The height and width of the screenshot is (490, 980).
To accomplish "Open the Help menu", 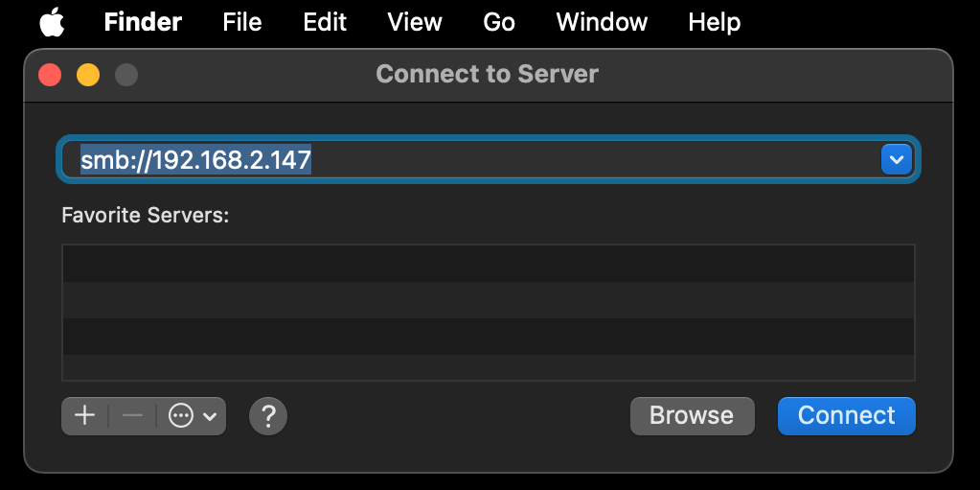I will [x=714, y=22].
